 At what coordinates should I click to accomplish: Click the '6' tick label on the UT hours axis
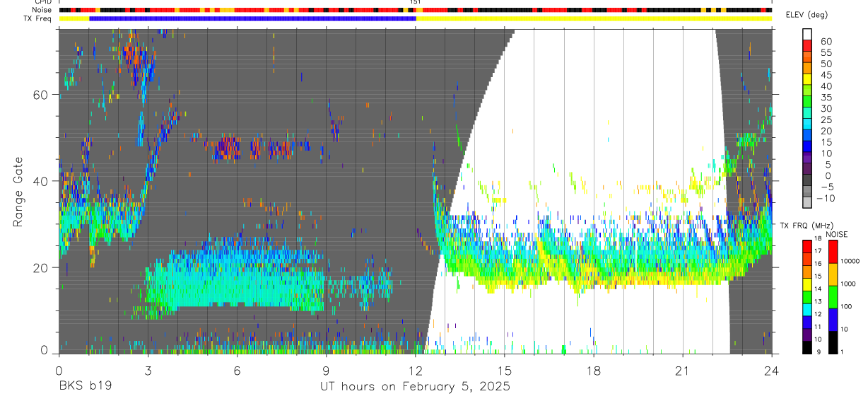[x=237, y=371]
